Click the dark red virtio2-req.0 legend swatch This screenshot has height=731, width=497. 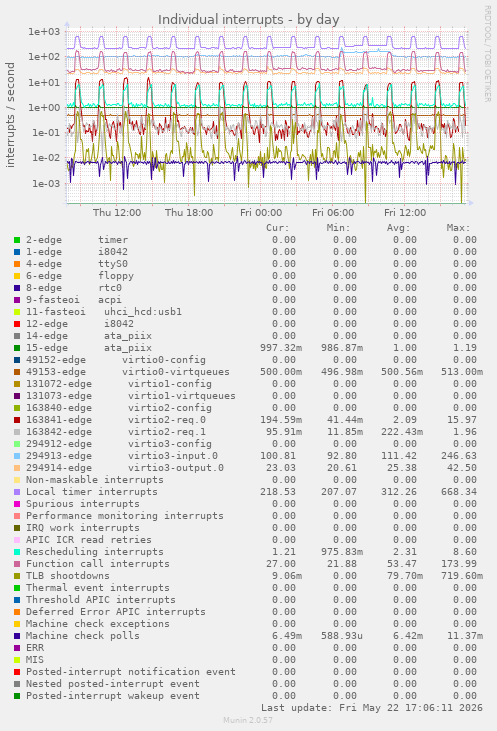tap(17, 420)
